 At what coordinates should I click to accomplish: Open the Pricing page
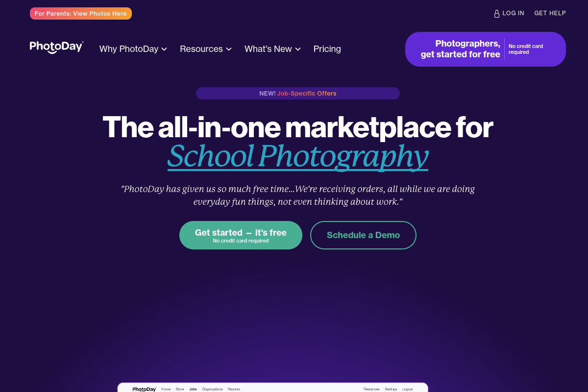(327, 49)
